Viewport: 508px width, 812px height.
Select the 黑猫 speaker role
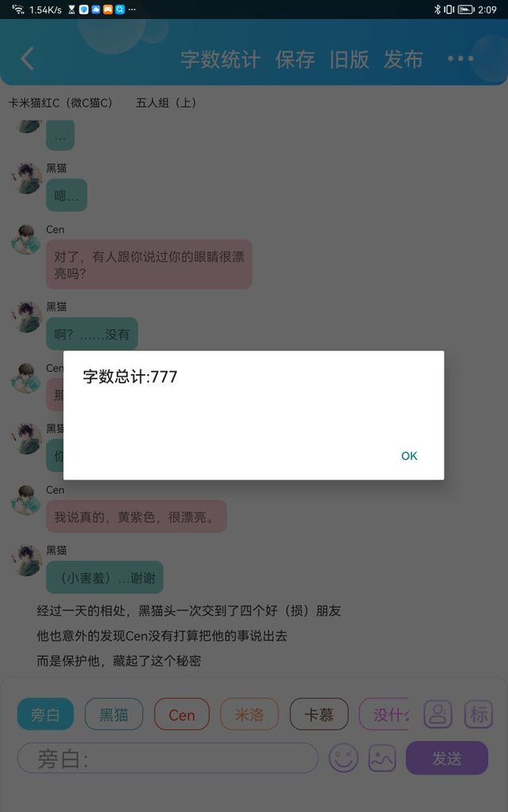pyautogui.click(x=114, y=714)
